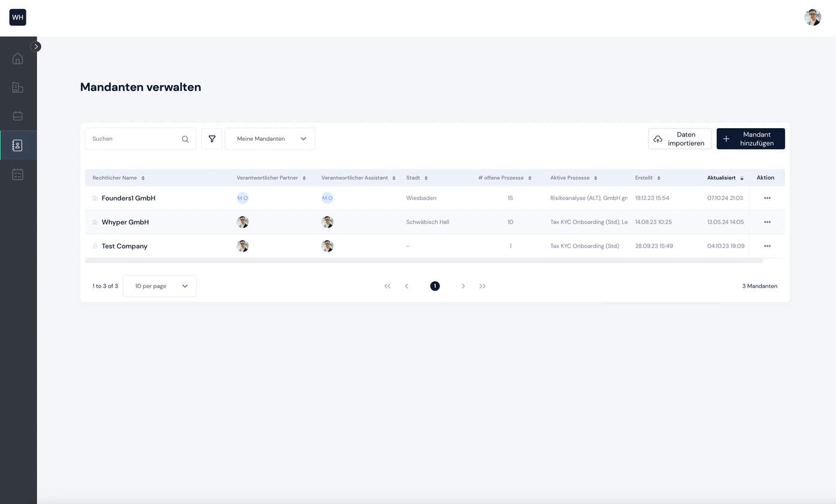Image resolution: width=836 pixels, height=504 pixels.
Task: Open the 10 per page dropdown
Action: click(x=160, y=286)
